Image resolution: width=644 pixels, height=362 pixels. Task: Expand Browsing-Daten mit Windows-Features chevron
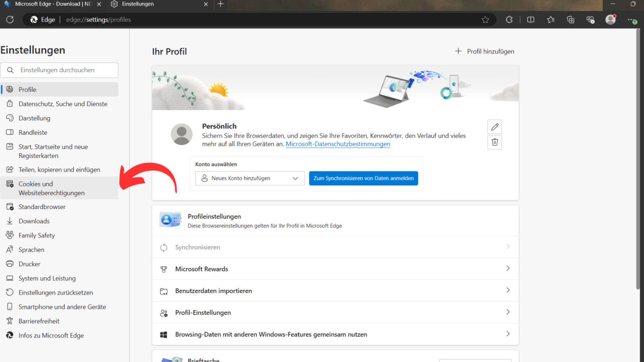(508, 333)
